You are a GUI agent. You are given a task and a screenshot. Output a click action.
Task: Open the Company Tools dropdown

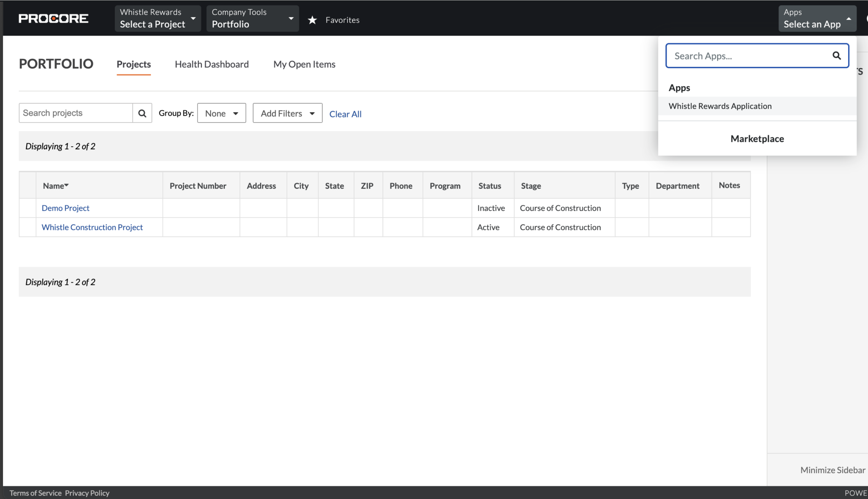(x=252, y=19)
